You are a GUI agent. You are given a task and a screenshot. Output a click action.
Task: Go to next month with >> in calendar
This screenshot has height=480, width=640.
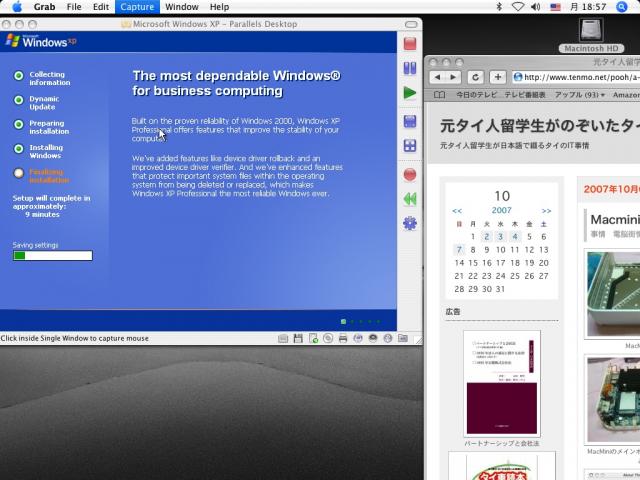tap(546, 211)
